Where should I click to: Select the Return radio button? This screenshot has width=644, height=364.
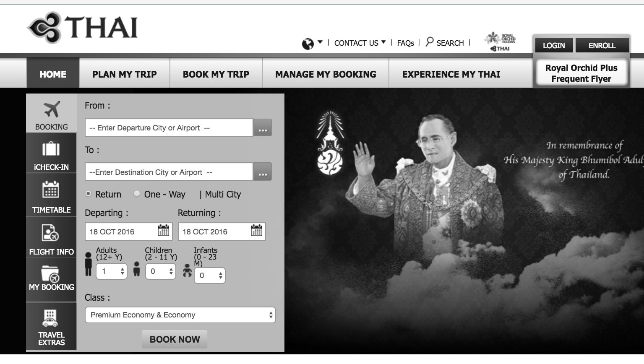click(88, 194)
